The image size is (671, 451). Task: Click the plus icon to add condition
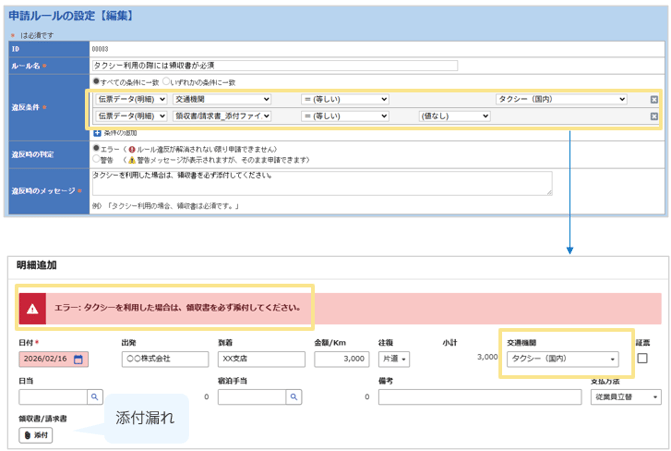[x=97, y=133]
